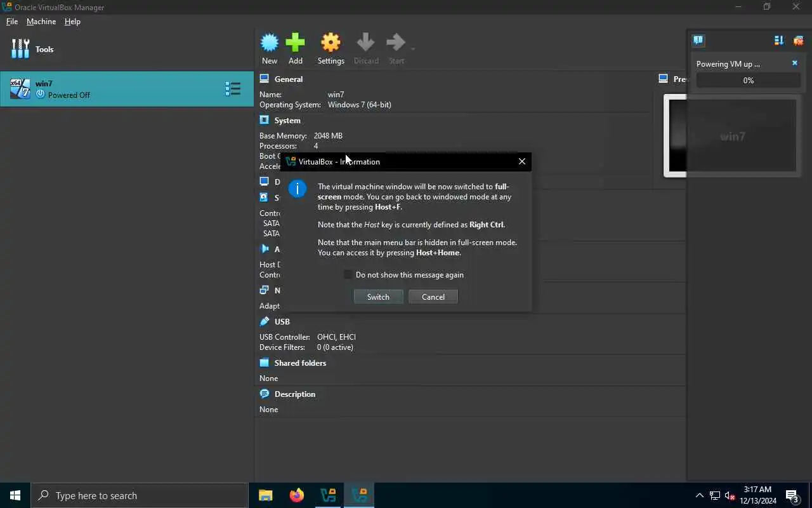Click the 0 (0 active) device filters value
The width and height of the screenshot is (812, 508).
point(335,347)
